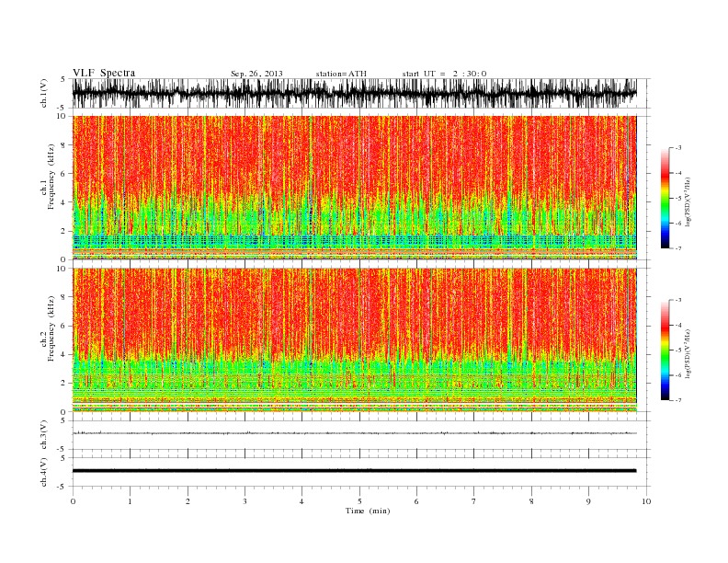
Task: Click the thick black ch.4 voltage trace
Action: click(354, 471)
